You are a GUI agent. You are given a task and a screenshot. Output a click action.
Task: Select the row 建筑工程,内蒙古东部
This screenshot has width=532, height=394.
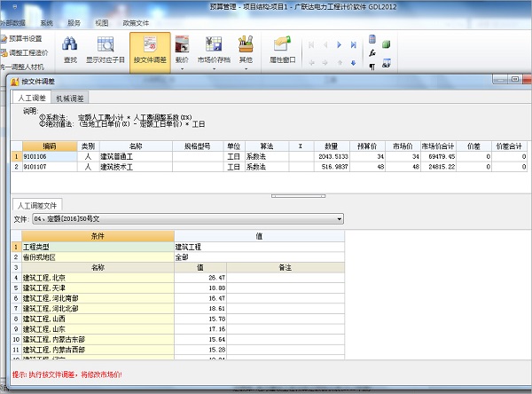pyautogui.click(x=178, y=339)
